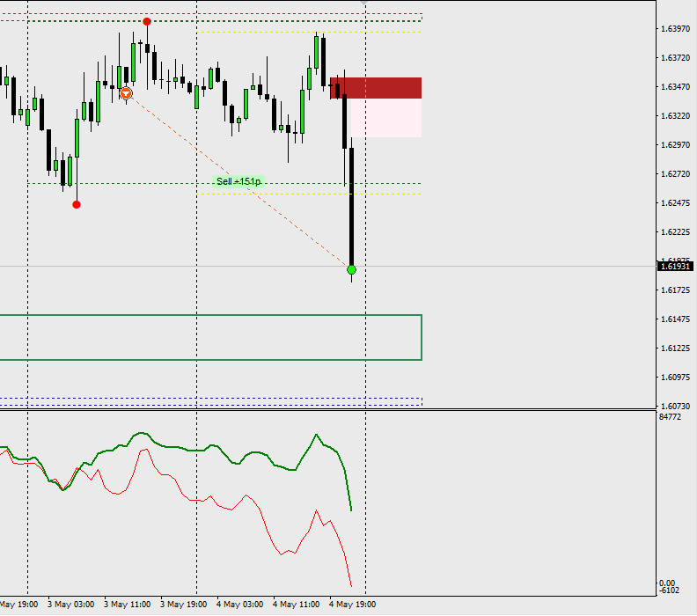Click the chart shift triangle at top

(x=364, y=3)
